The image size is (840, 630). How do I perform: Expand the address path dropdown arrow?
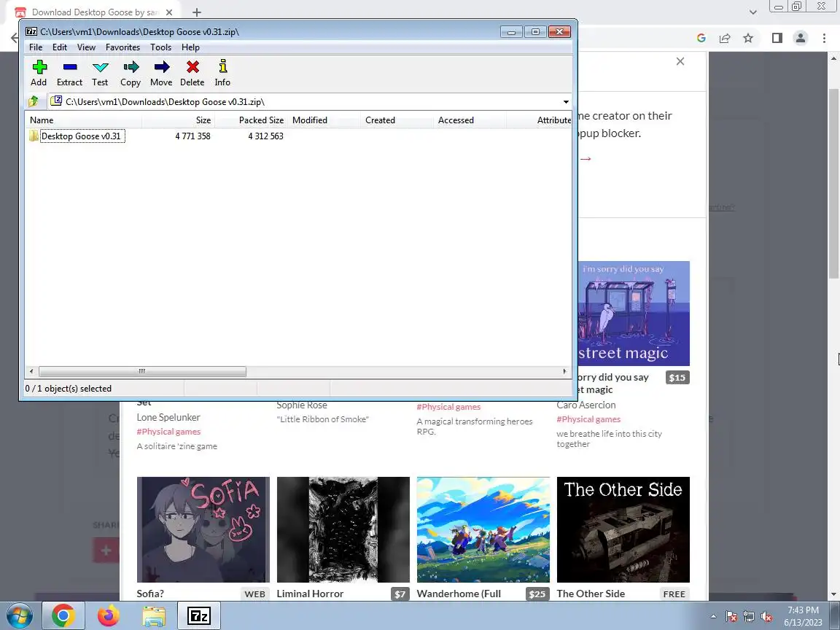click(566, 102)
